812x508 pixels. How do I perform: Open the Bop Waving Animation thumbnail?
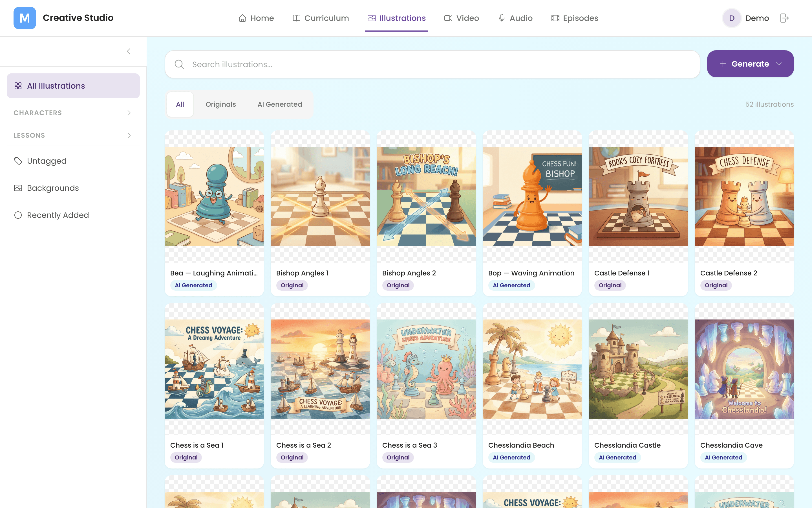point(532,196)
